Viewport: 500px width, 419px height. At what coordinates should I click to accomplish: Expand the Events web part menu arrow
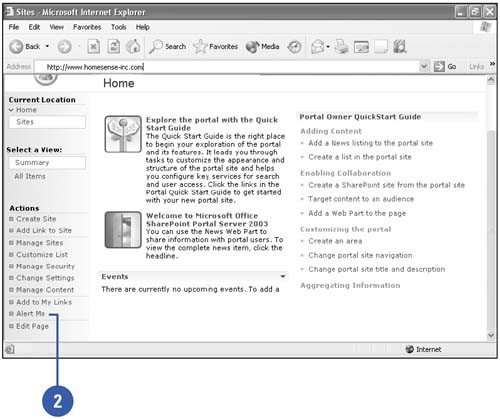[x=283, y=276]
